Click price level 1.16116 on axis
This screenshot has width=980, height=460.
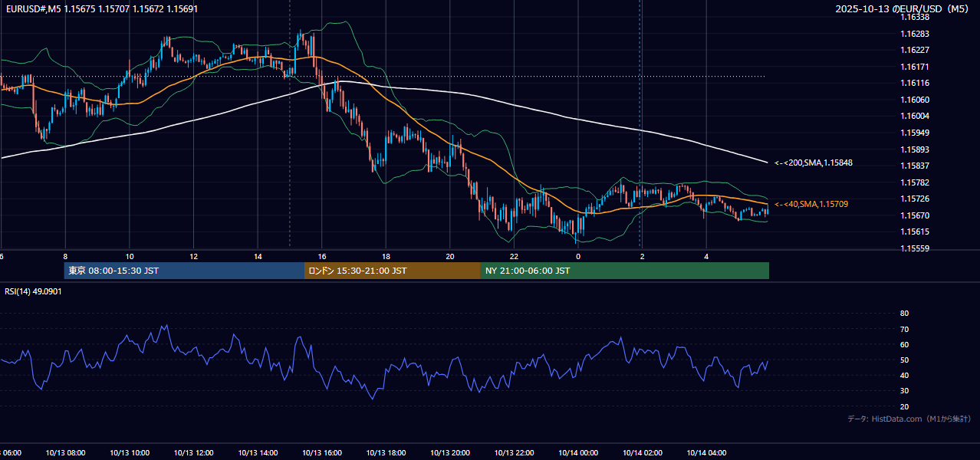tap(914, 83)
